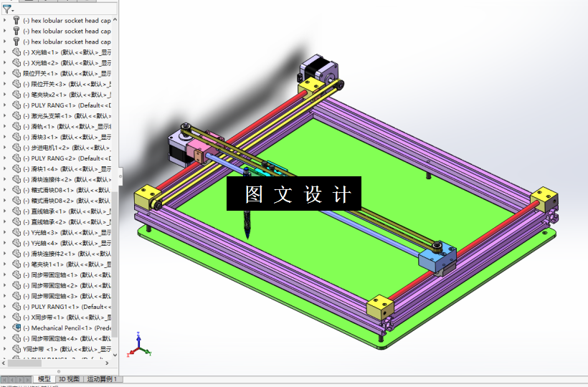588x387 pixels.
Task: Click the part icon for 同步带固定轴<1>
Action: [x=16, y=274]
